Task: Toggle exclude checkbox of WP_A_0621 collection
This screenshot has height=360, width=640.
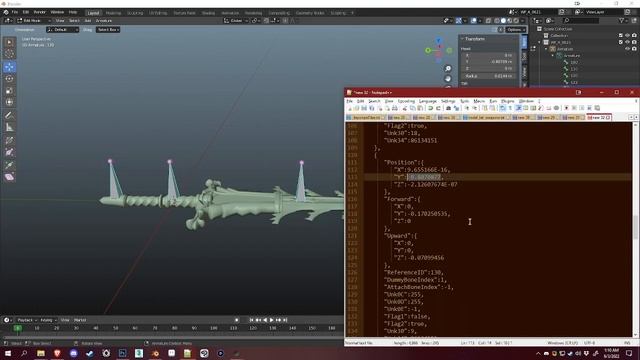Action: pyautogui.click(x=621, y=42)
